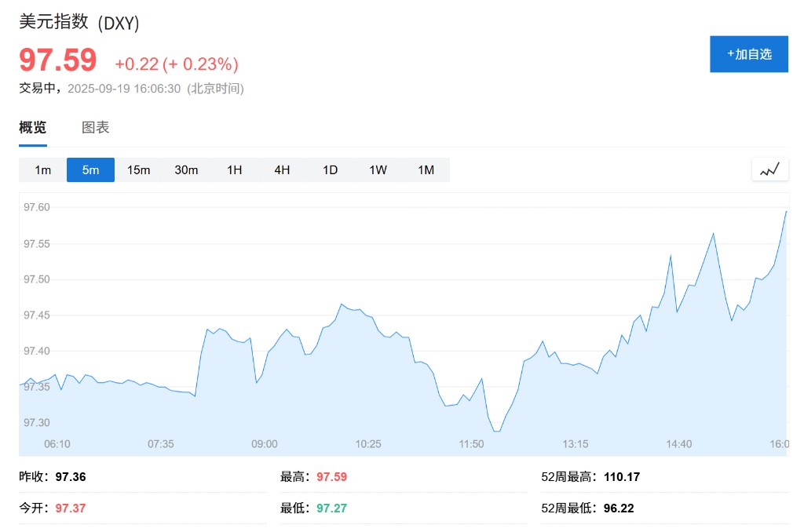The image size is (804, 532).
Task: Change chart to 1D daily view
Action: (330, 170)
